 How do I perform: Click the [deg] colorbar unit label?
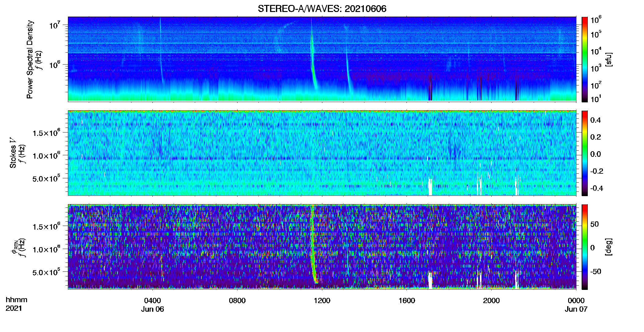click(608, 247)
